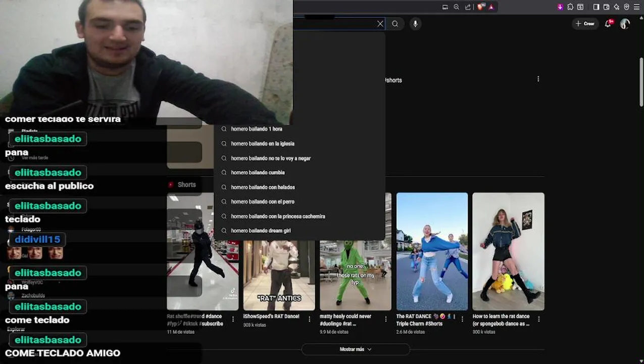Click '11 M de vistas' view count
The width and height of the screenshot is (644, 364).
(x=181, y=332)
